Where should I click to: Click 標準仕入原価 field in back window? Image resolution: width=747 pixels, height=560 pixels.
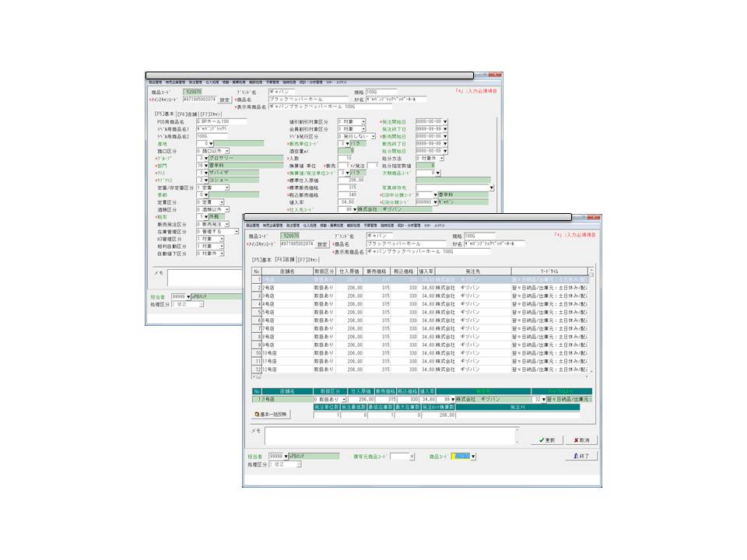(352, 180)
